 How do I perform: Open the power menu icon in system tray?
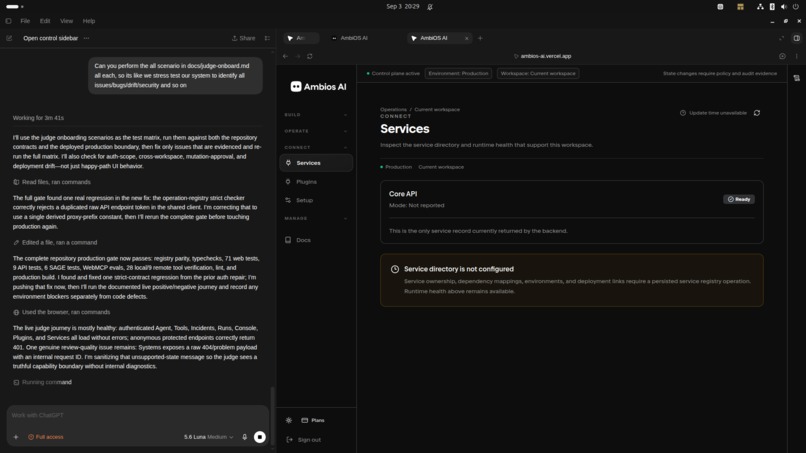coord(796,7)
